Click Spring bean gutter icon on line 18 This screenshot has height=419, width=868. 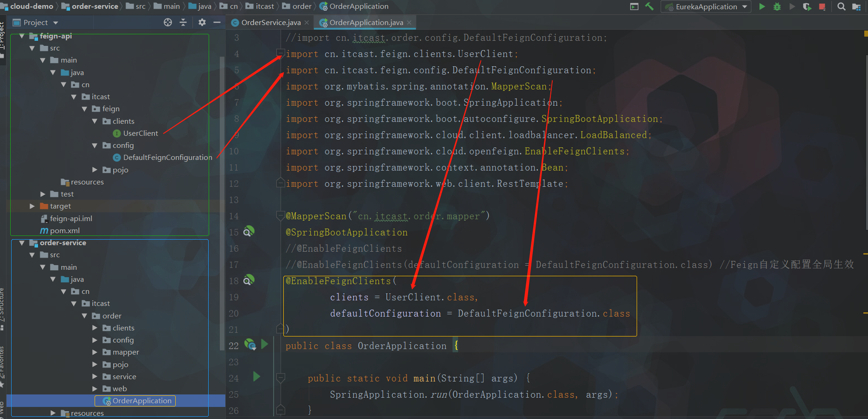(x=249, y=279)
